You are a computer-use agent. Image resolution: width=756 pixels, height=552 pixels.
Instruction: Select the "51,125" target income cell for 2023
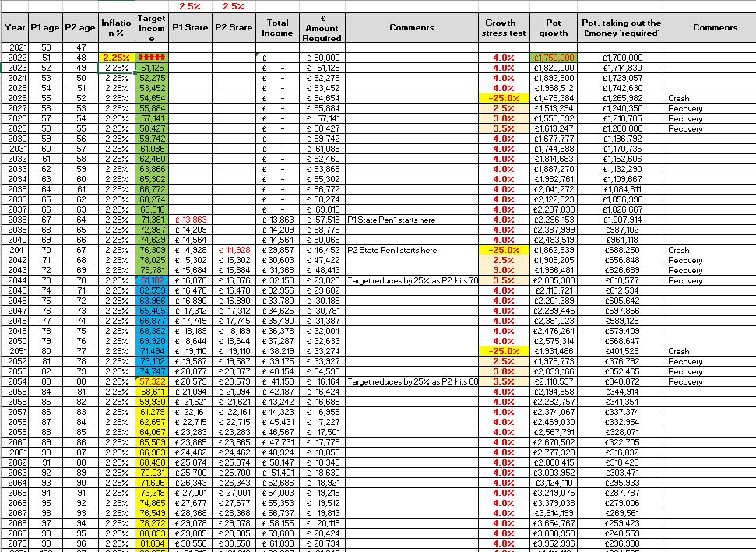coord(152,68)
